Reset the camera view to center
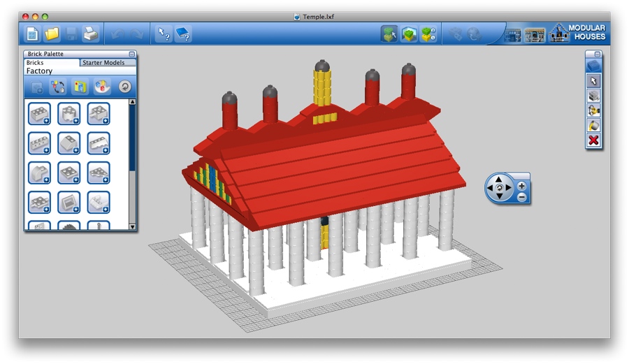 tap(499, 188)
